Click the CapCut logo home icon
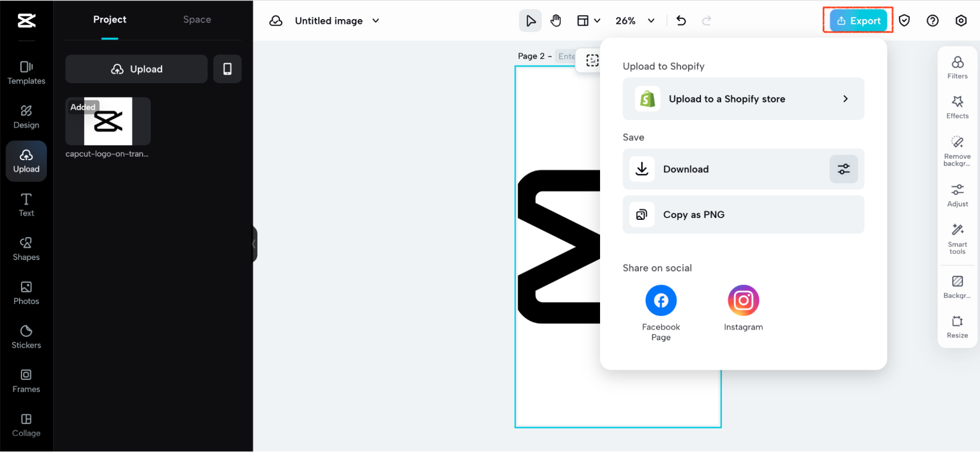980x452 pixels. pyautogui.click(x=26, y=21)
